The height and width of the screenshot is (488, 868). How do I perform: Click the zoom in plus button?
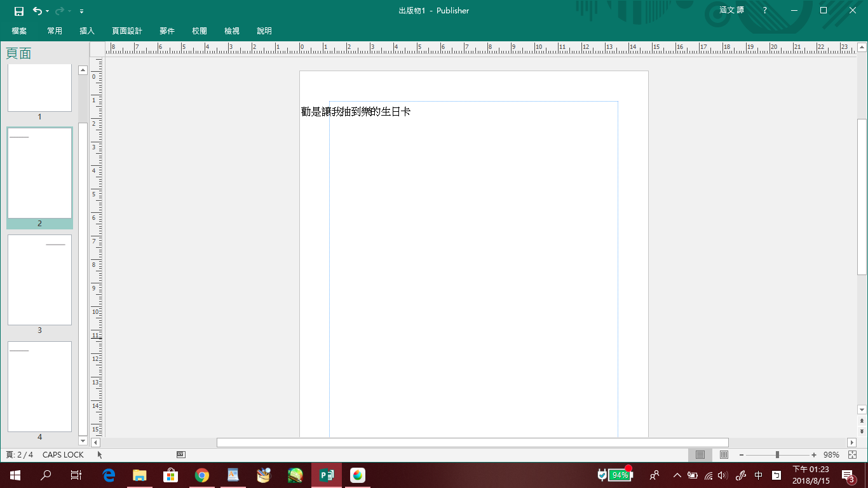coord(814,455)
